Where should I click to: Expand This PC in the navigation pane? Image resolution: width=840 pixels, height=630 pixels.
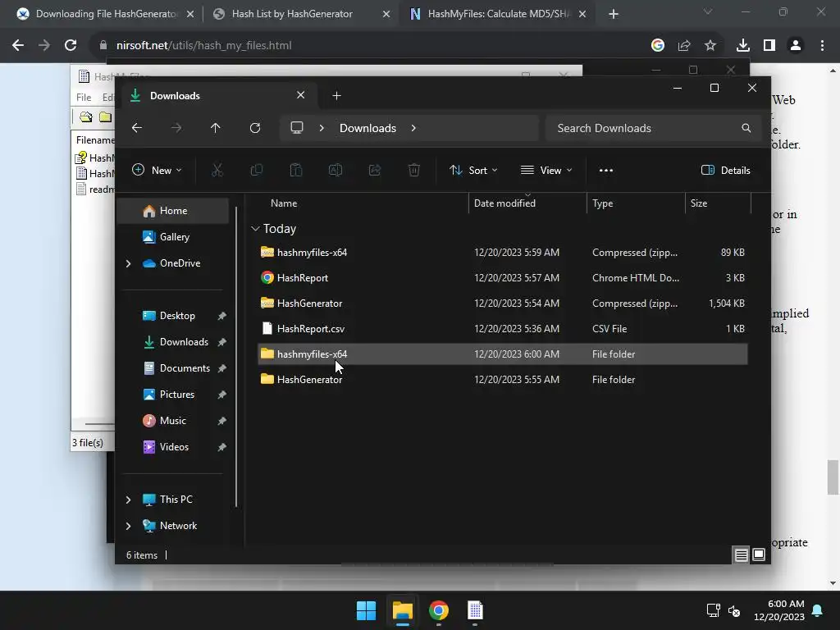pos(128,500)
